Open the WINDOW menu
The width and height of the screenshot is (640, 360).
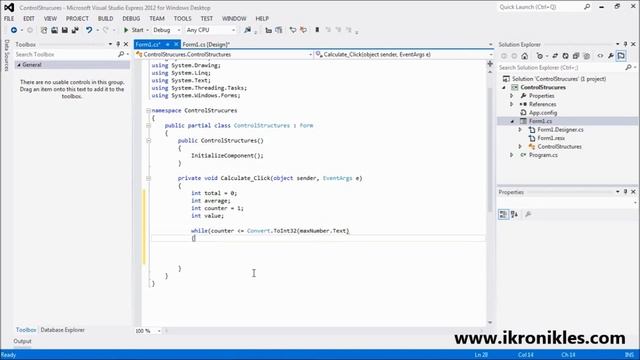[234, 19]
